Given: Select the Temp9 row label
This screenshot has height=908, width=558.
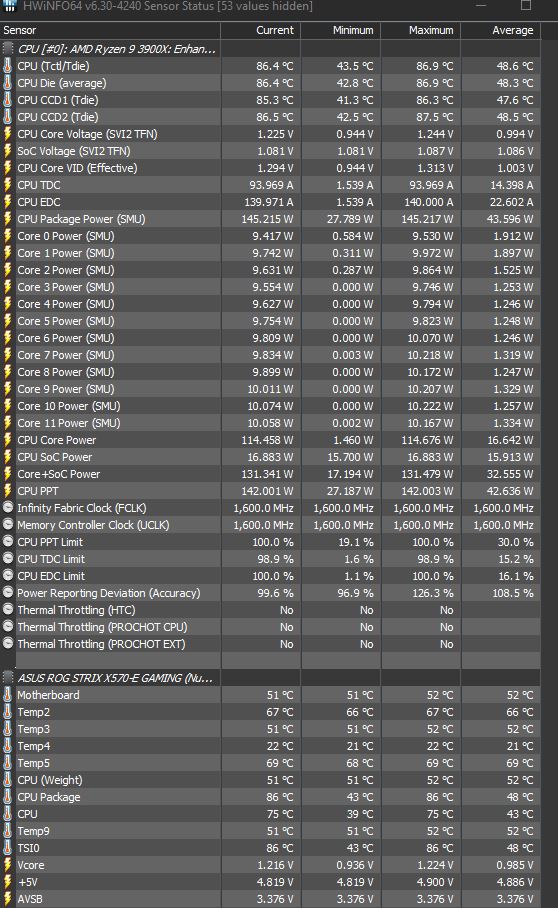Looking at the screenshot, I should click(34, 831).
